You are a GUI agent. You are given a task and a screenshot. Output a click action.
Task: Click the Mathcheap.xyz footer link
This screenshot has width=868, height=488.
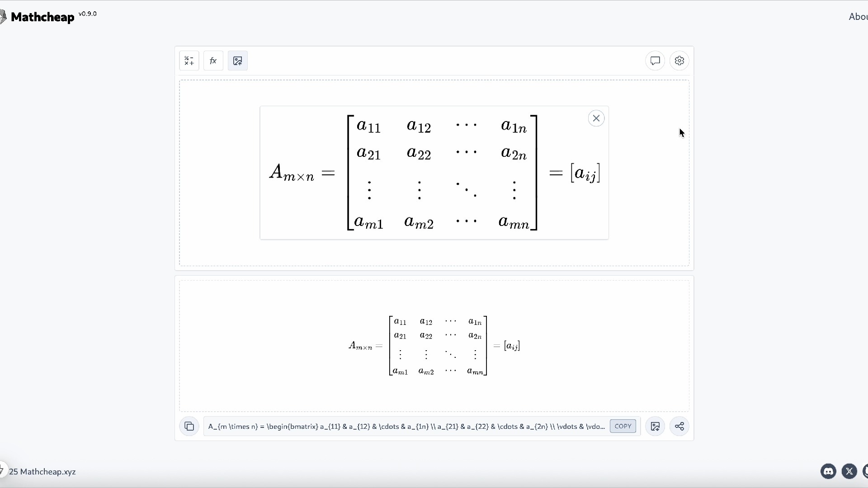(x=47, y=472)
